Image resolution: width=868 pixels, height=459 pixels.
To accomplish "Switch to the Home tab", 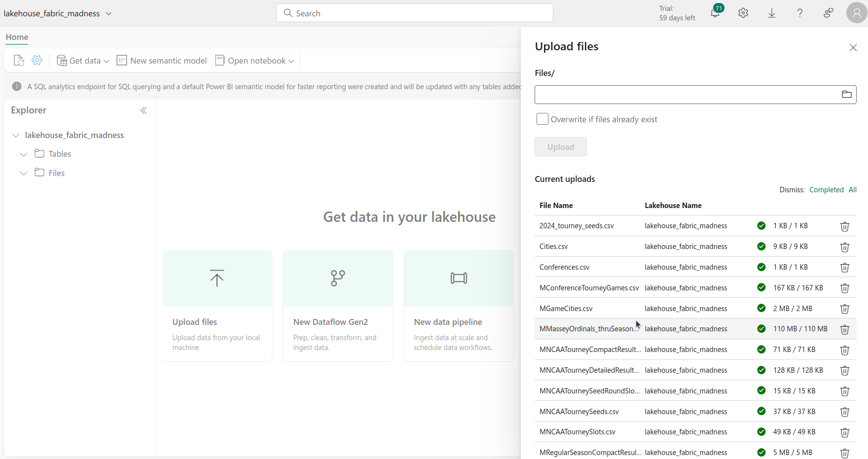I will tap(17, 37).
